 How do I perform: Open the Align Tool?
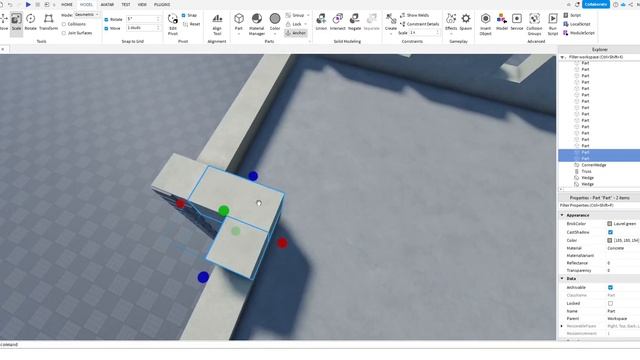coord(217,24)
